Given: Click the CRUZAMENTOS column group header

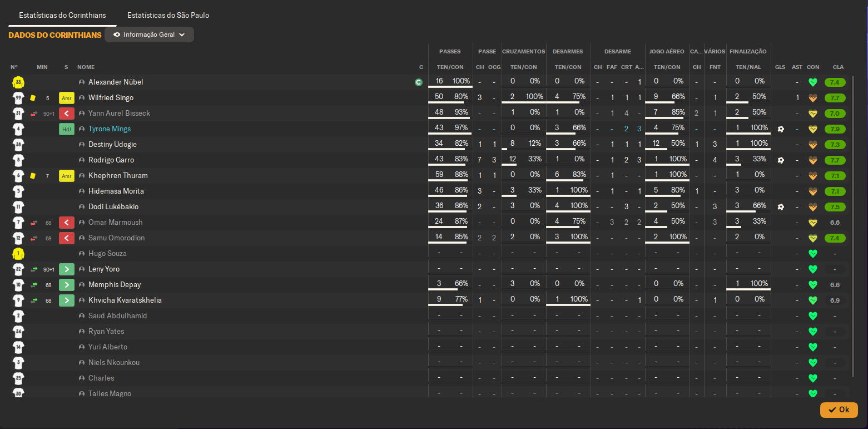Looking at the screenshot, I should tap(523, 52).
